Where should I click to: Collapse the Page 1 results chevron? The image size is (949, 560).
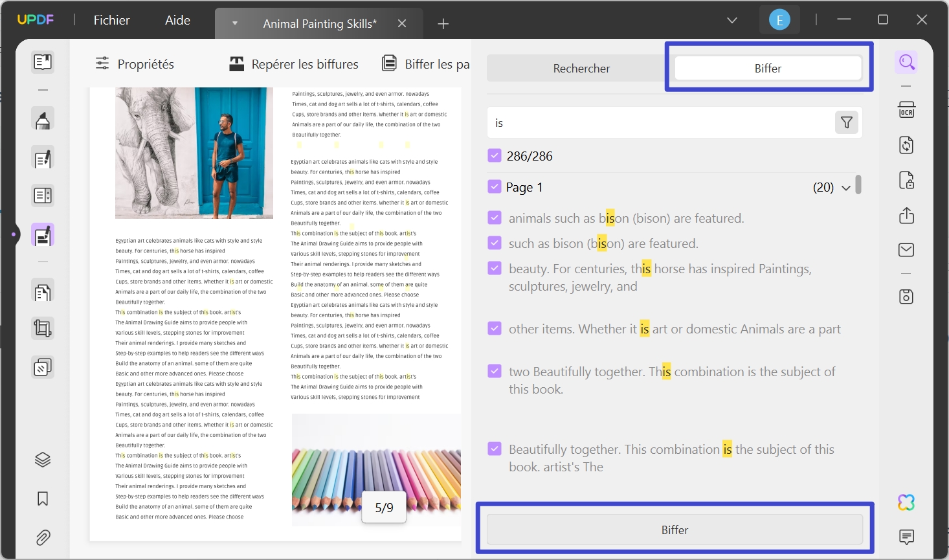pyautogui.click(x=845, y=188)
